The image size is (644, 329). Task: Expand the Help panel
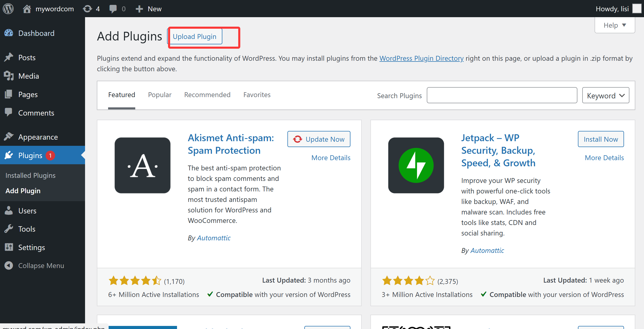click(x=614, y=25)
